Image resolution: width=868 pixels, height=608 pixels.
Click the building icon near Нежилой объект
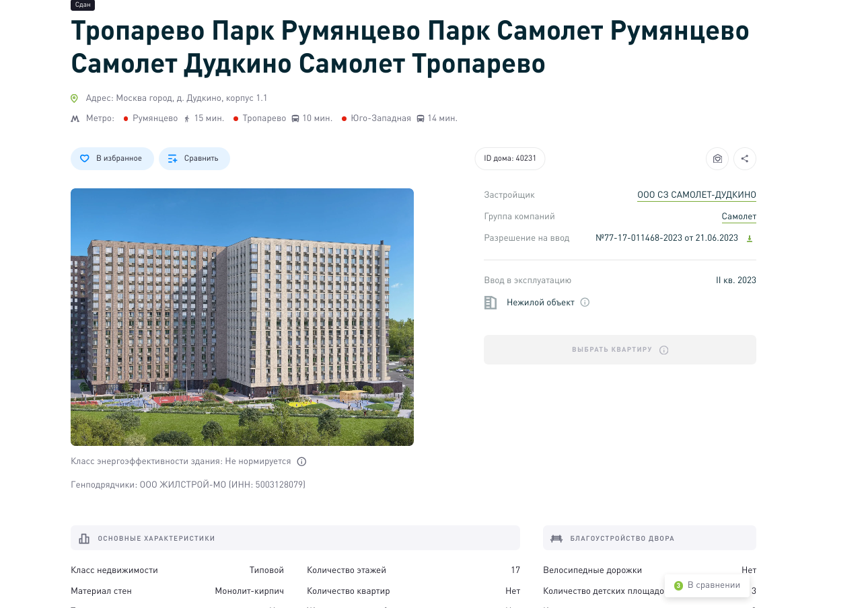[491, 303]
